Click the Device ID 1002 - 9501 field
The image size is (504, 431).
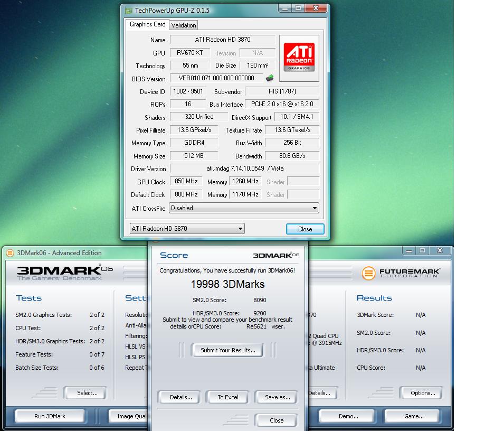(x=188, y=91)
